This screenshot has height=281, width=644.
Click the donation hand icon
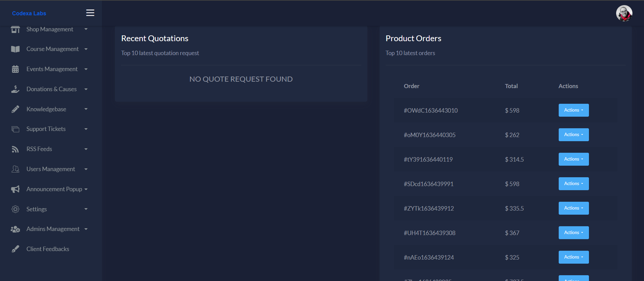click(15, 89)
